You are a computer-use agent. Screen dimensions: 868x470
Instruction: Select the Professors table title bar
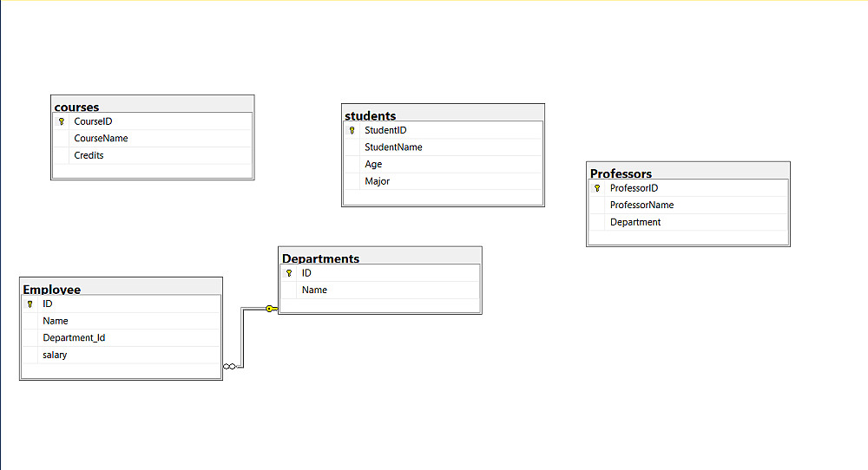tap(687, 171)
